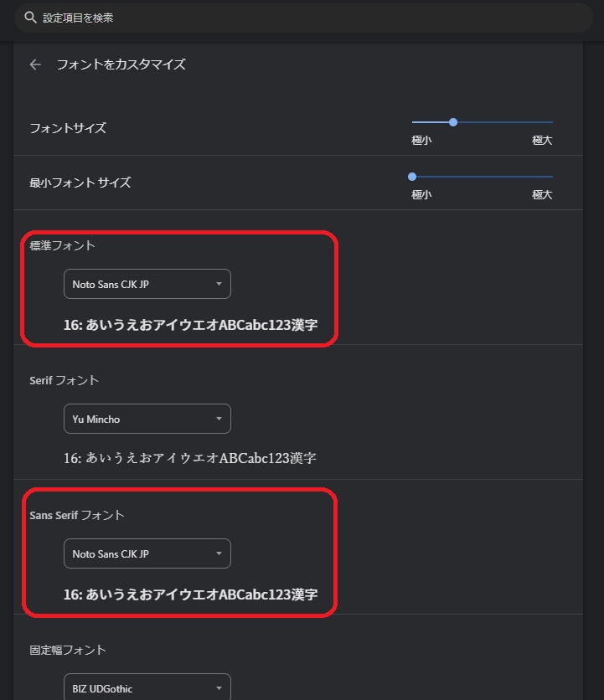Click the 標準フォント sample preview text

191,325
